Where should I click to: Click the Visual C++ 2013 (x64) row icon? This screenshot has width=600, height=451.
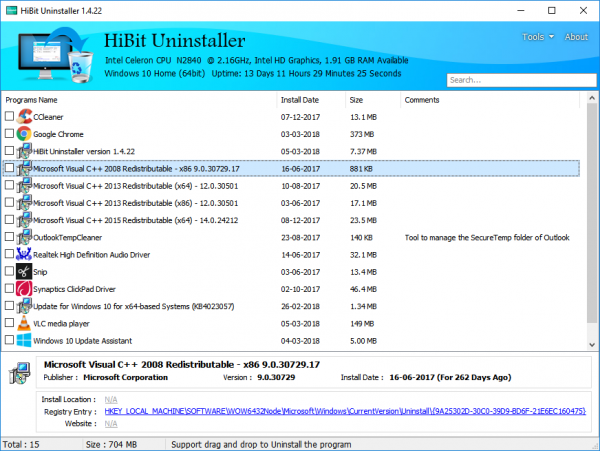(24, 185)
